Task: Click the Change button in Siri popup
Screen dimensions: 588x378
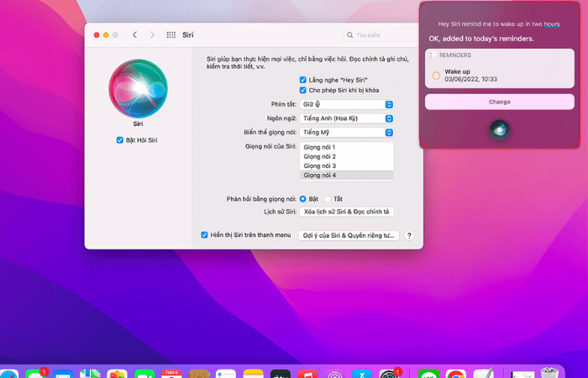Action: [500, 102]
